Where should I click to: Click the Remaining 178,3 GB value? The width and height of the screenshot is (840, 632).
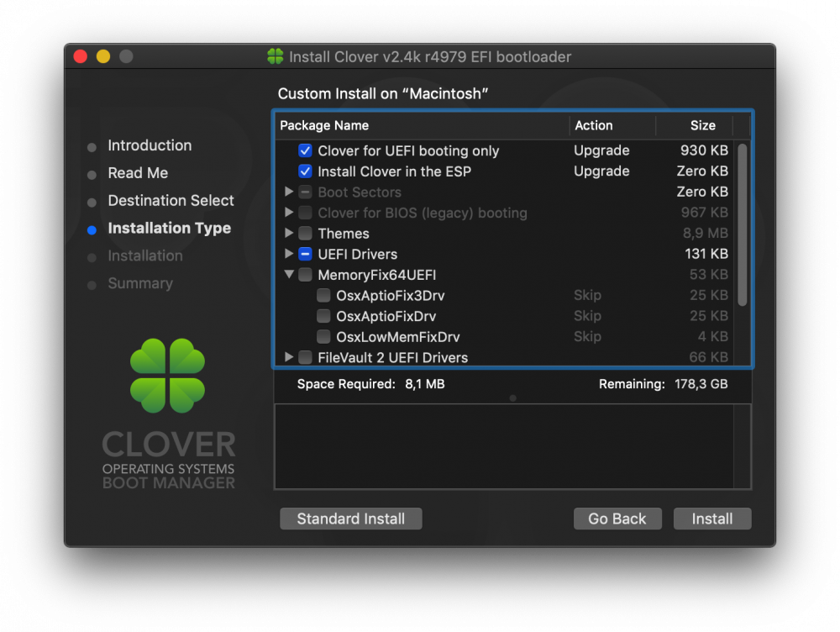pyautogui.click(x=701, y=384)
